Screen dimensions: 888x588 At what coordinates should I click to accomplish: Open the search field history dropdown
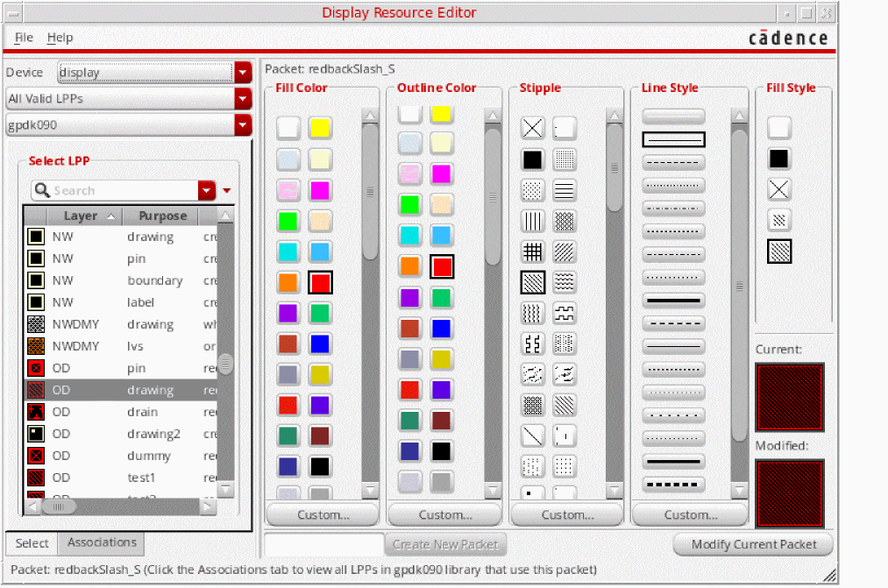207,190
